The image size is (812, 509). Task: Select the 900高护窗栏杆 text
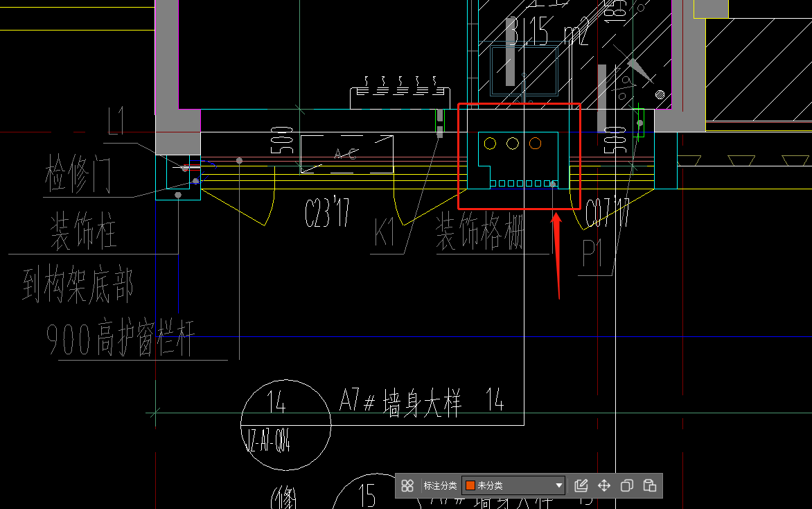tap(120, 338)
